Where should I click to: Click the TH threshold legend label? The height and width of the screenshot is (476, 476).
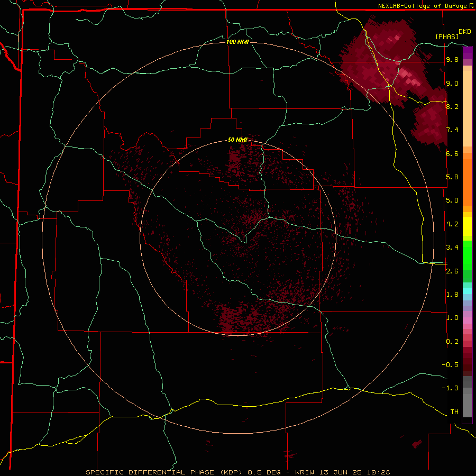[454, 412]
